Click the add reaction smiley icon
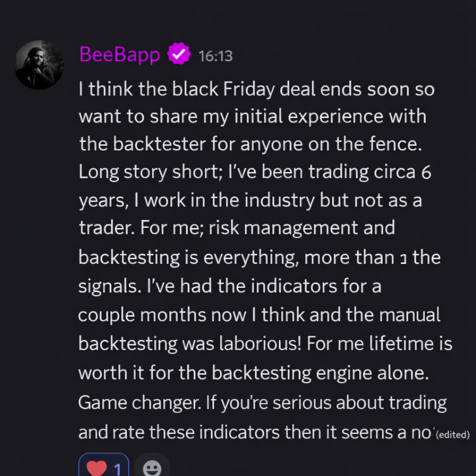This screenshot has width=476, height=476. (x=152, y=468)
